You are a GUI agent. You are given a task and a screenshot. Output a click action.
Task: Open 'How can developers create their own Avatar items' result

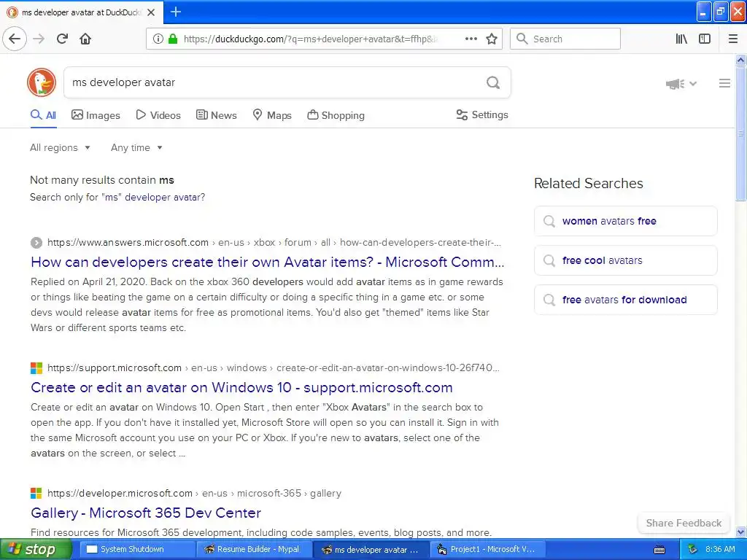(x=267, y=262)
